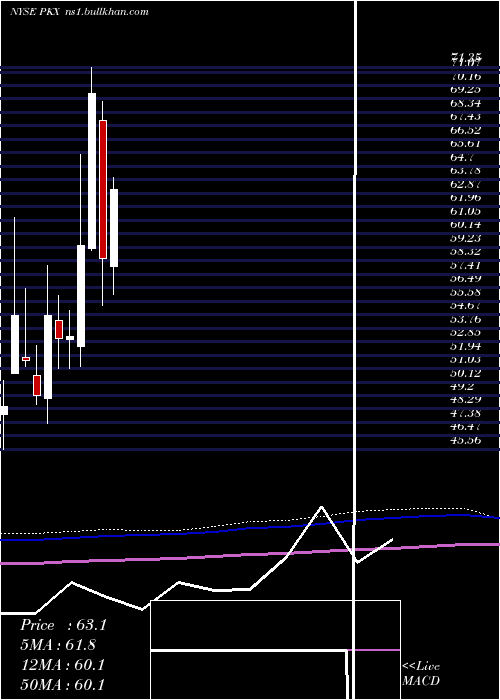Click the large red candlestick body
Screen dimensions: 500x700
coord(103,189)
